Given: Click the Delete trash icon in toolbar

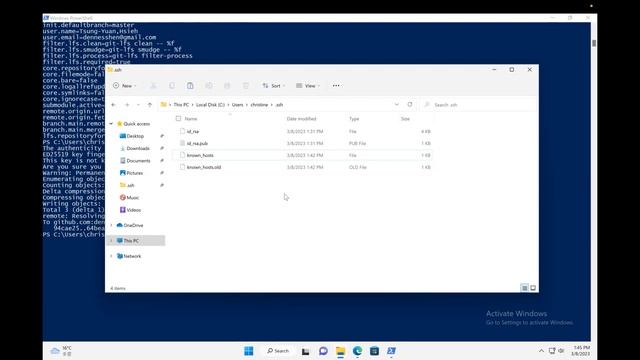Looking at the screenshot, I should [245, 86].
